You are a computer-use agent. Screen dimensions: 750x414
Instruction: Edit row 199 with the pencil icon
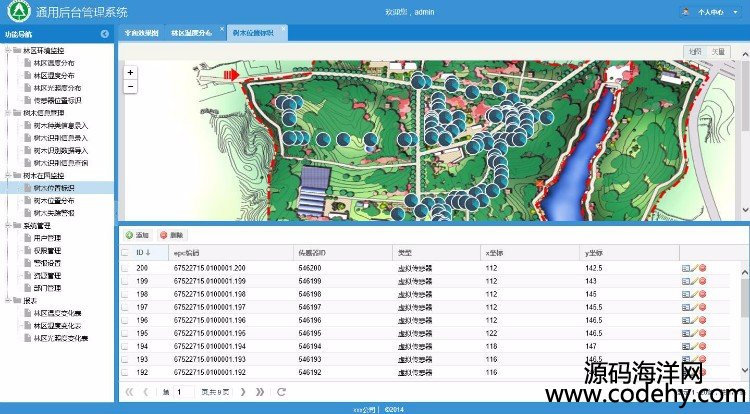[694, 281]
